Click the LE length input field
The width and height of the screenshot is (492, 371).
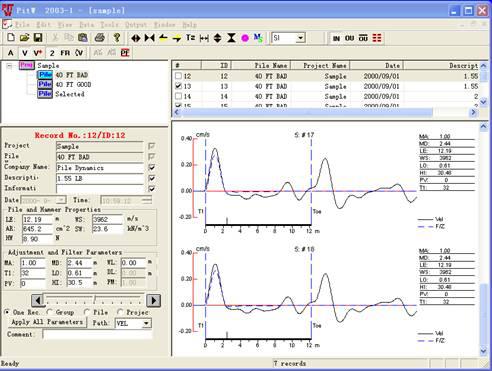point(37,219)
